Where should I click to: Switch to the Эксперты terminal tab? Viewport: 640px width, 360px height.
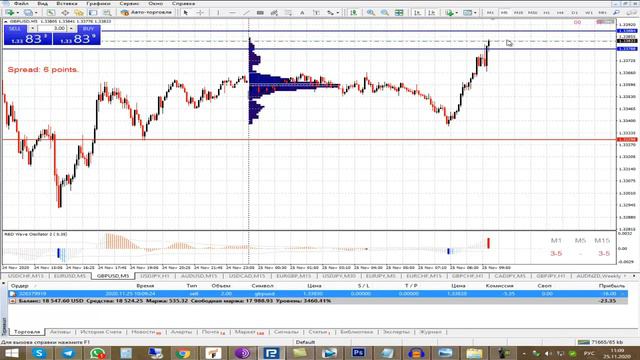tap(396, 332)
